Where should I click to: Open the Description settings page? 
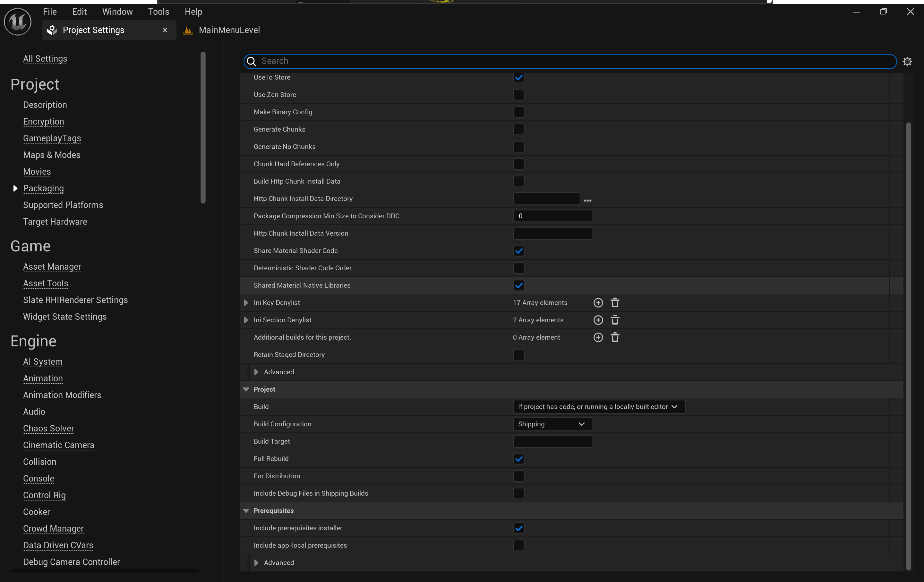click(45, 105)
